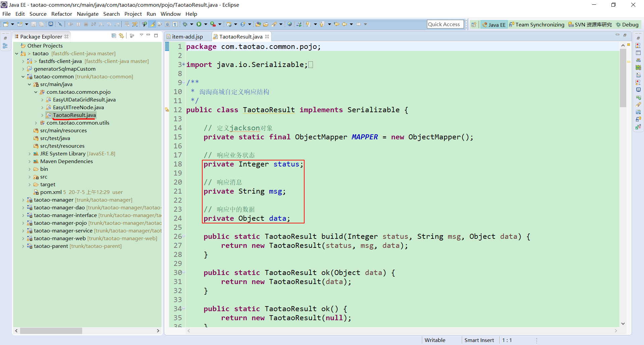
Task: Click the Save toolbar icon
Action: point(34,24)
